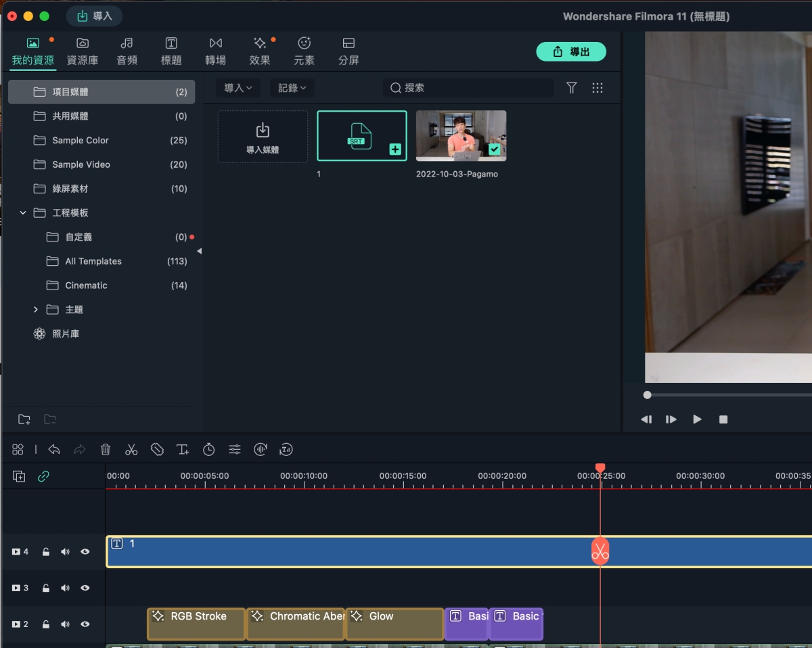Select the 2022-10-03-Pagamo video thumbnail

tap(461, 136)
